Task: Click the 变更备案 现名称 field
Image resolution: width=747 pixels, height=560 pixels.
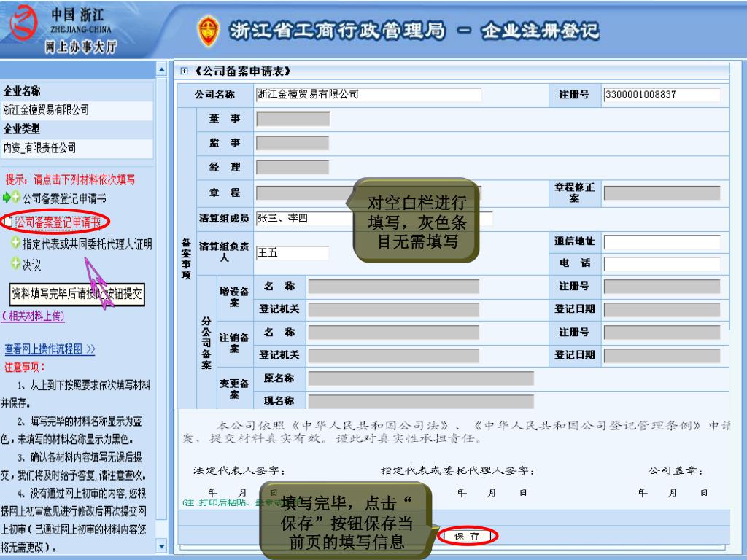Action: click(x=421, y=402)
